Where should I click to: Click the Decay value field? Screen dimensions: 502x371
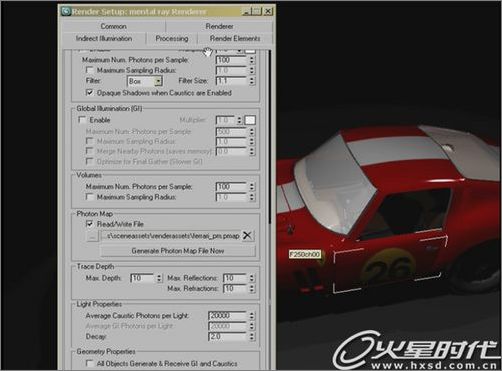228,336
